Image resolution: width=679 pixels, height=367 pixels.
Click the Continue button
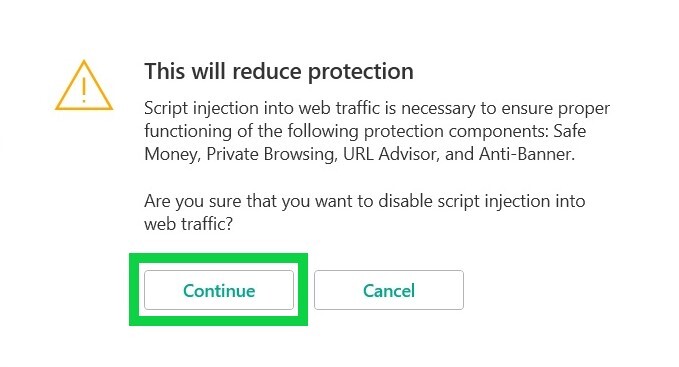tap(219, 290)
